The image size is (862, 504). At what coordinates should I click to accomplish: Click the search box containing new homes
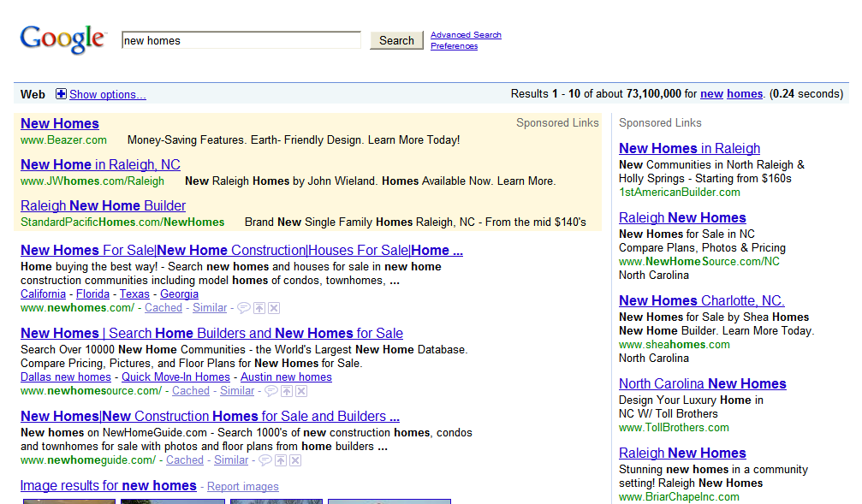click(241, 40)
